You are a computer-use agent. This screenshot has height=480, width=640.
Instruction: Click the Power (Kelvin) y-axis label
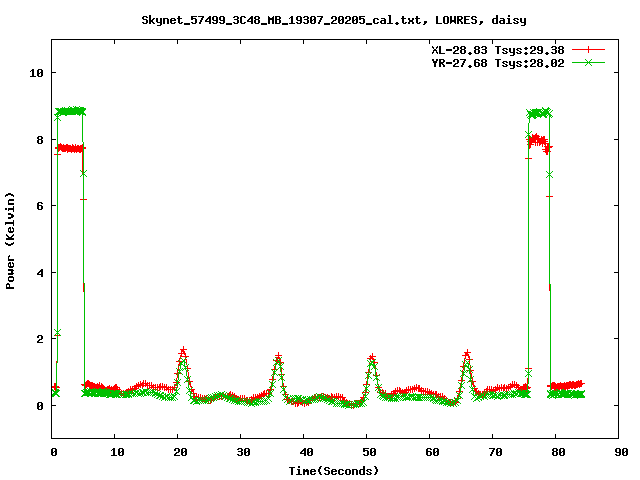tap(11, 239)
